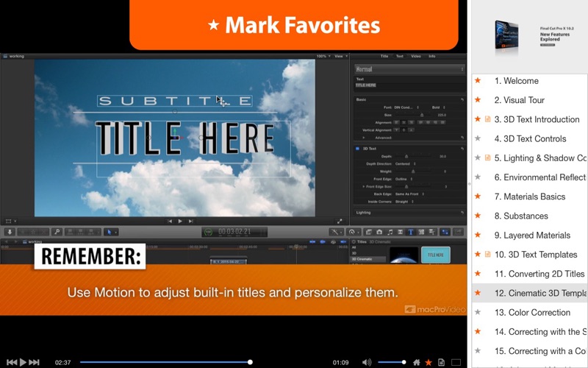Open Front Edge dropdown set to Outline
The height and width of the screenshot is (368, 588).
404,179
